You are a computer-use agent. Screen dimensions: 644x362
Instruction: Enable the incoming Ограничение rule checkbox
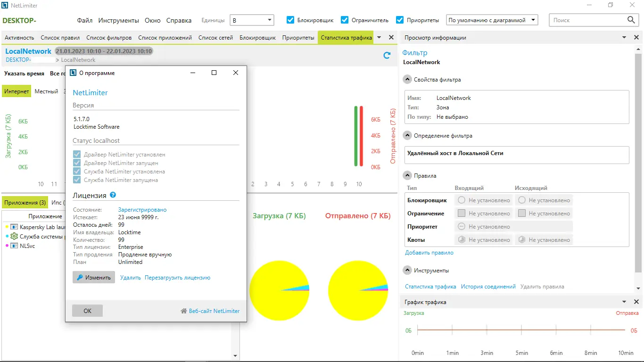pyautogui.click(x=462, y=214)
